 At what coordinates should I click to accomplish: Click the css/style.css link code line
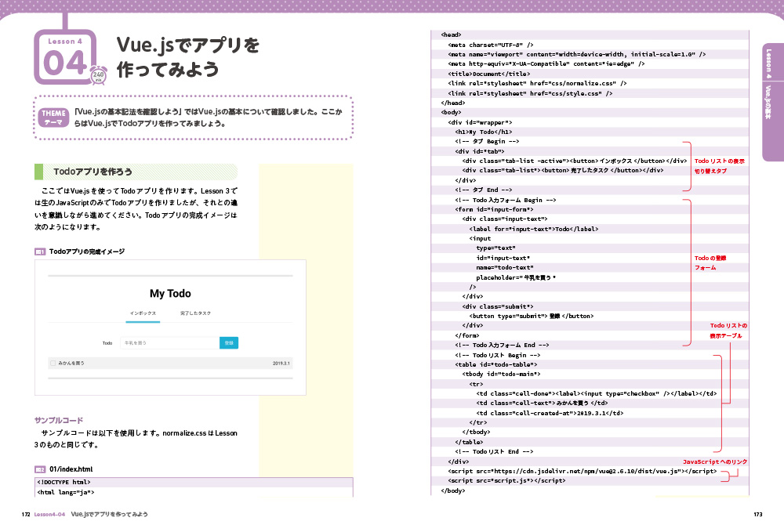tap(530, 93)
